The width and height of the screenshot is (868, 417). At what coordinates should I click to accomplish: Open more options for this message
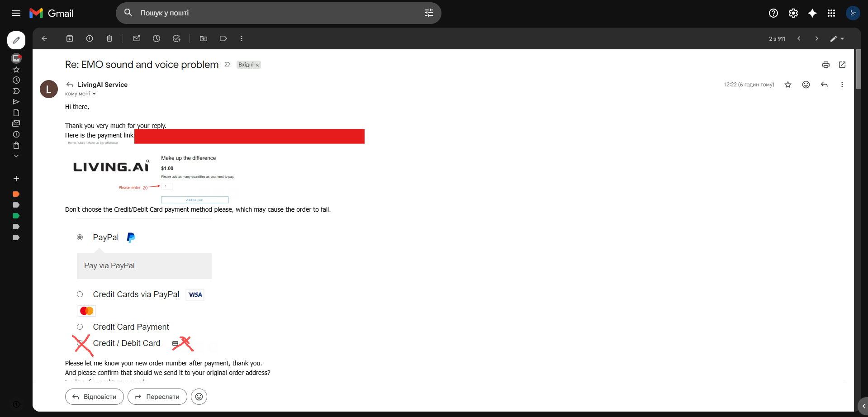(x=842, y=85)
